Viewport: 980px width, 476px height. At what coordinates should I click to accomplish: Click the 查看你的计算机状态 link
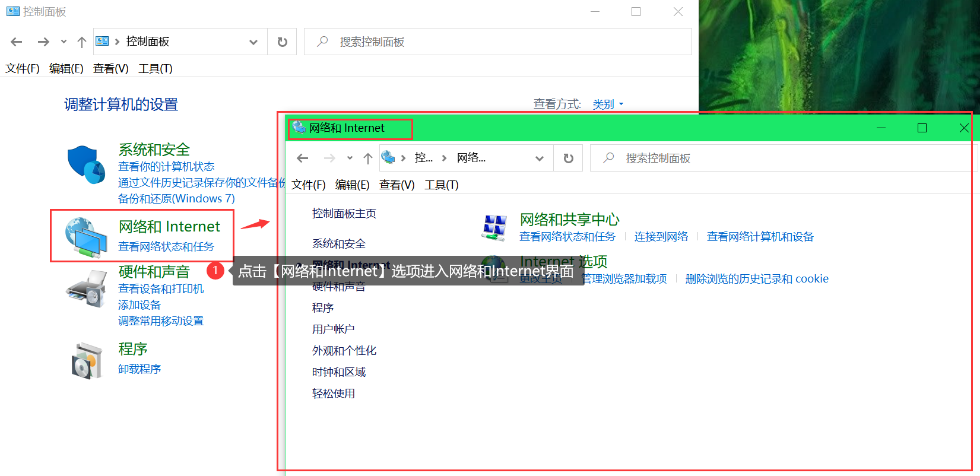pyautogui.click(x=166, y=167)
